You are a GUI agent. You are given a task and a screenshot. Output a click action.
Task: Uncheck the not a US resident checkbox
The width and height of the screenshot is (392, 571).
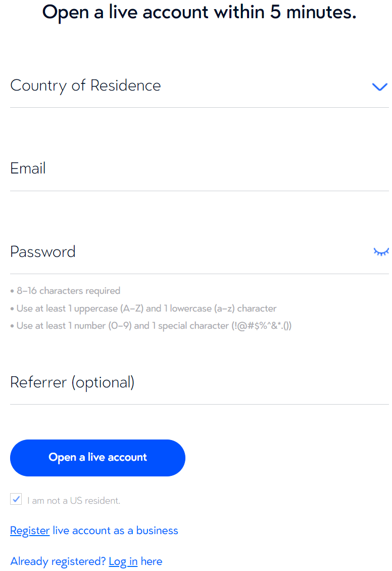coord(16,500)
